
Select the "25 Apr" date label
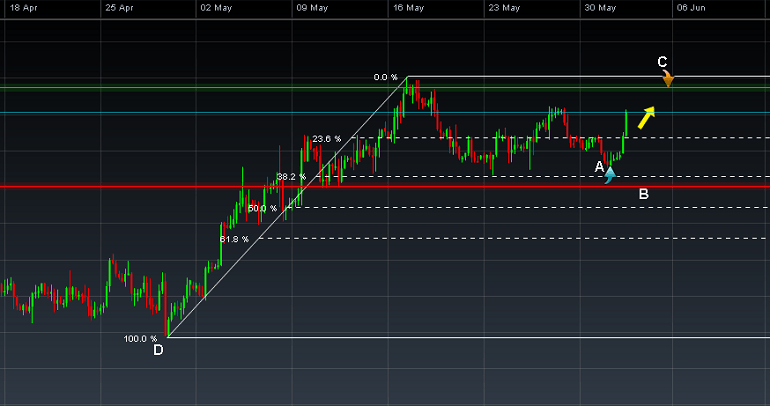(x=119, y=8)
